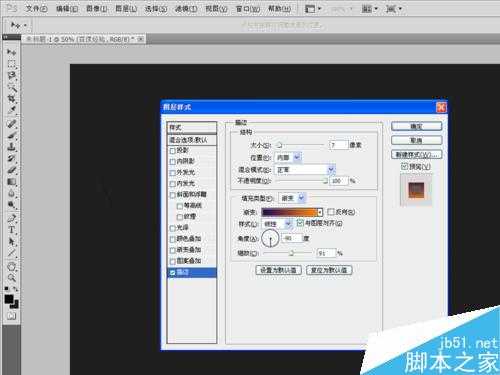
Task: Select the Eraser tool
Action: pos(11,170)
